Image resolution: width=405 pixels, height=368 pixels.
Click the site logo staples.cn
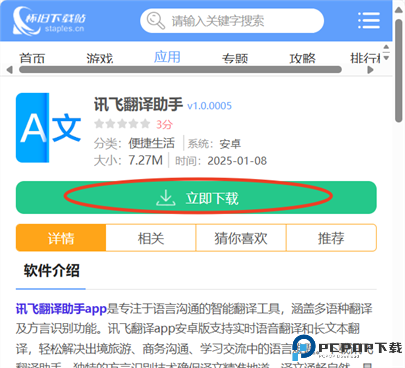pos(49,21)
